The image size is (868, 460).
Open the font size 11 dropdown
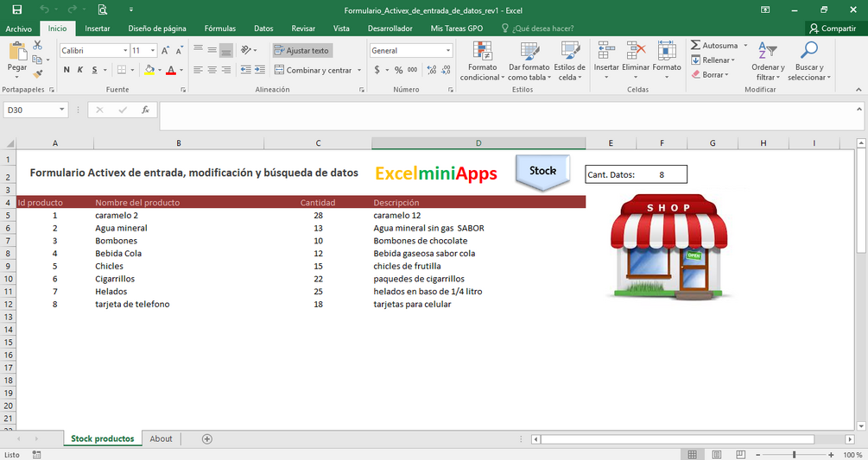tap(153, 50)
